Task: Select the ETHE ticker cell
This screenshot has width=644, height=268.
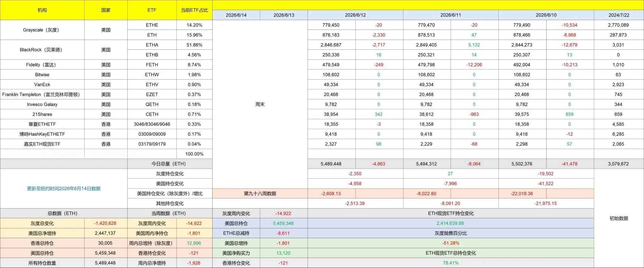Action: click(152, 25)
